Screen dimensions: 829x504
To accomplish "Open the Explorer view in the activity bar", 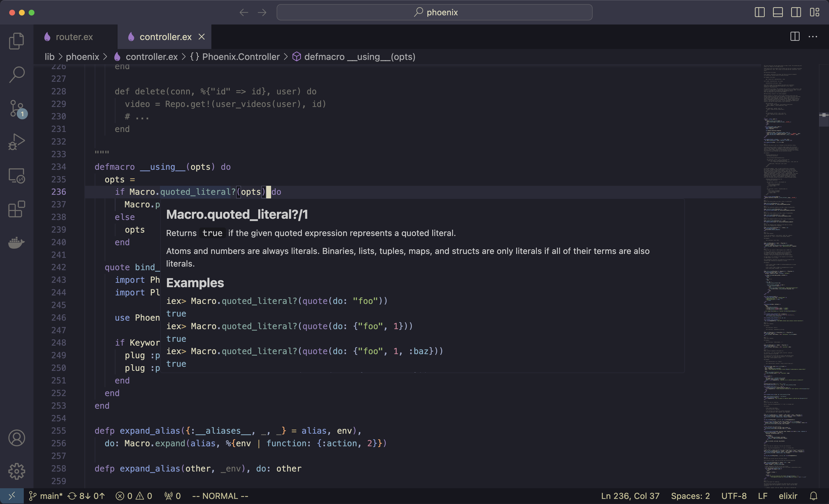I will (16, 41).
